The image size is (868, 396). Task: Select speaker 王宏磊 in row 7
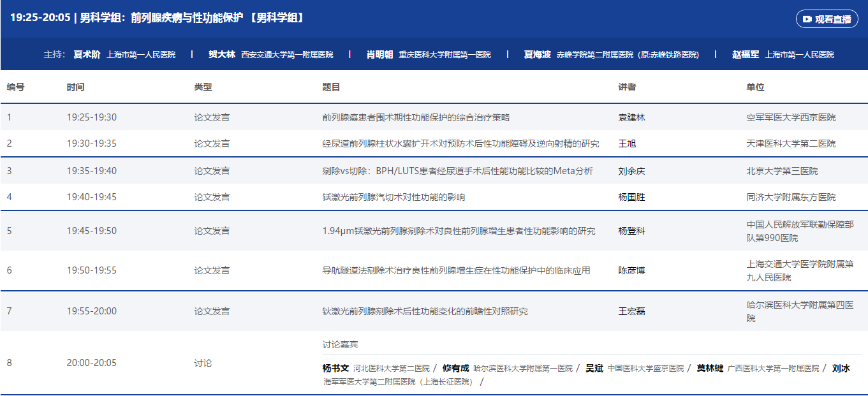click(x=631, y=311)
